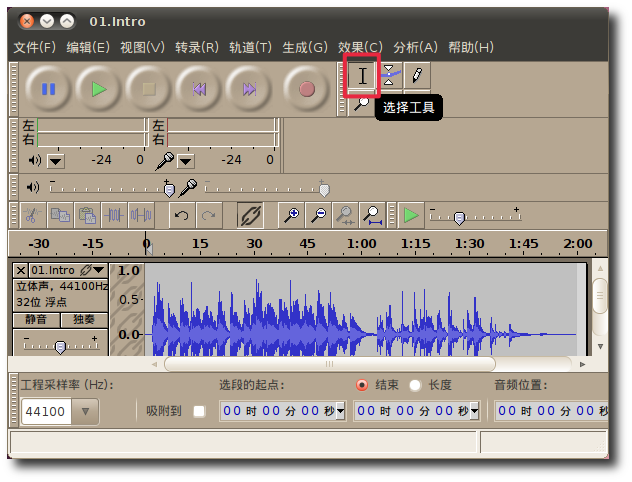Viewport: 632px width, 482px height.
Task: Start playback with the green Play button
Action: [98, 89]
